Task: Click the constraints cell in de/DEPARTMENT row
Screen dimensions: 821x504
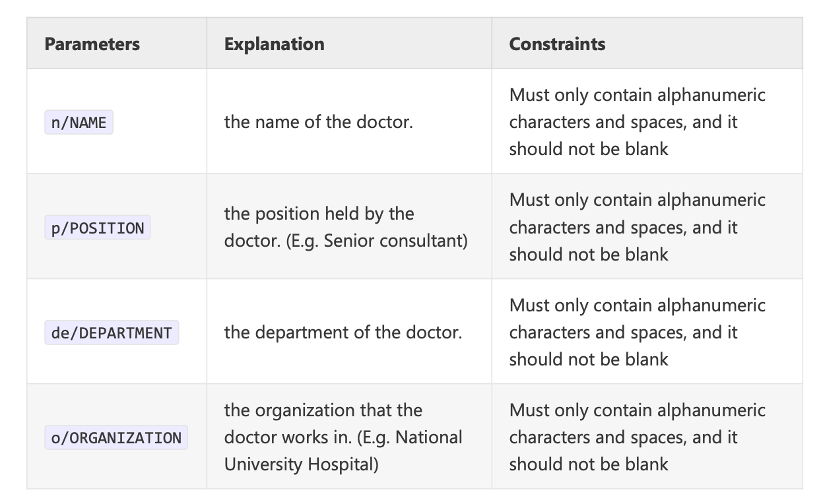Action: pyautogui.click(x=637, y=332)
